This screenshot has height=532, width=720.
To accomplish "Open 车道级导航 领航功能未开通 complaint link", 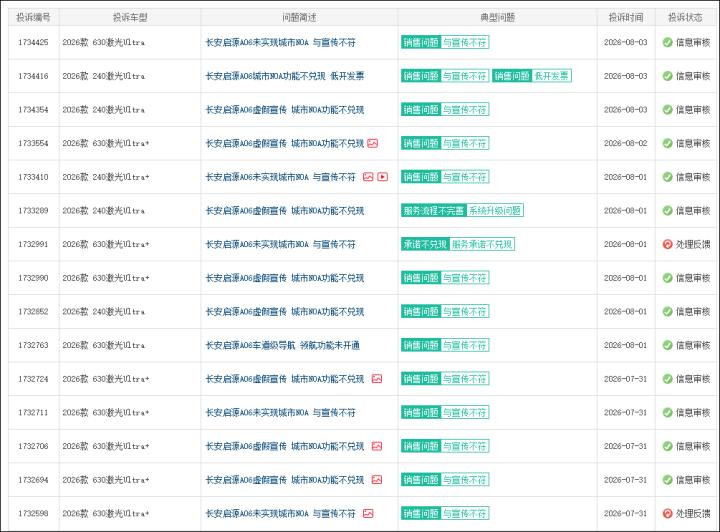I will click(x=282, y=345).
